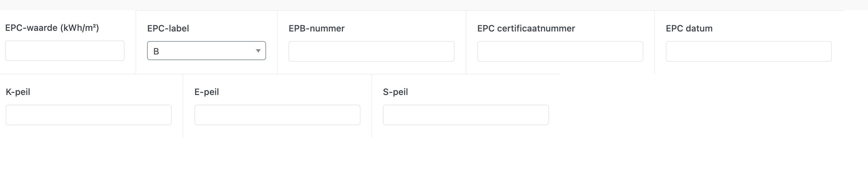Image resolution: width=868 pixels, height=180 pixels.
Task: Click the EPB-nummer label text
Action: (317, 28)
